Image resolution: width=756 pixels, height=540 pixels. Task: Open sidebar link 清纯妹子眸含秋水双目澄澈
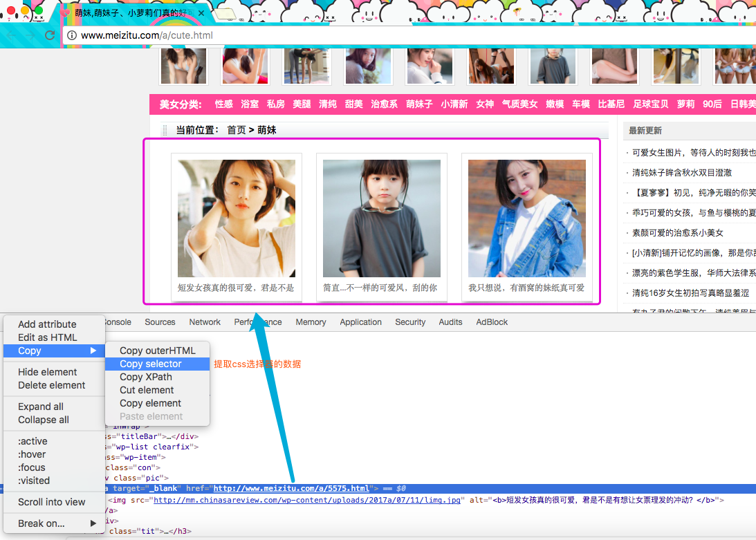click(x=682, y=173)
